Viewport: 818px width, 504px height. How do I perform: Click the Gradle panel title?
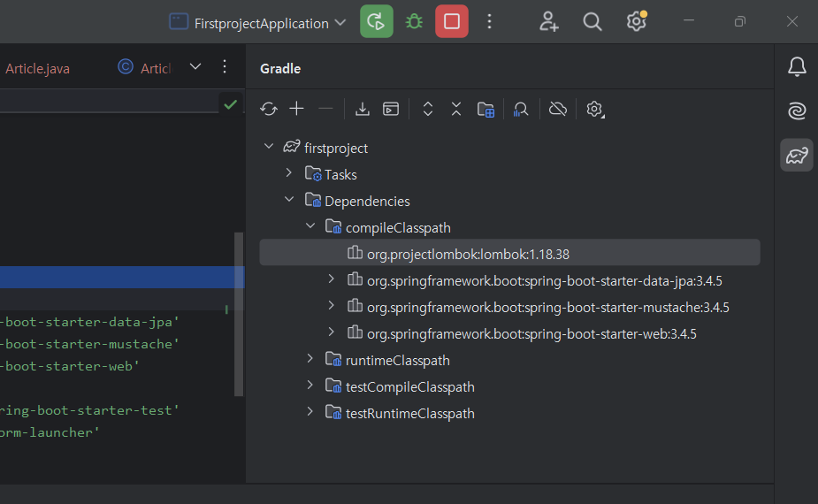(x=280, y=68)
